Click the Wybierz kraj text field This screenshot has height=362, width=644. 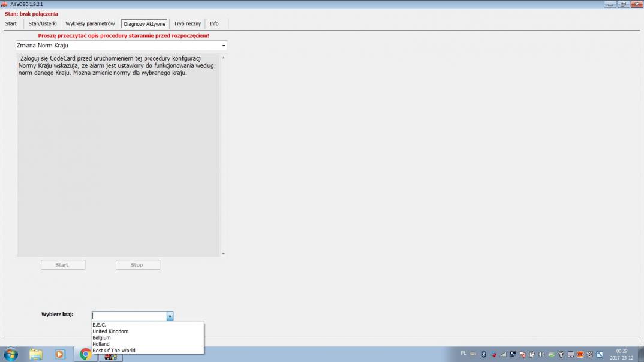129,316
